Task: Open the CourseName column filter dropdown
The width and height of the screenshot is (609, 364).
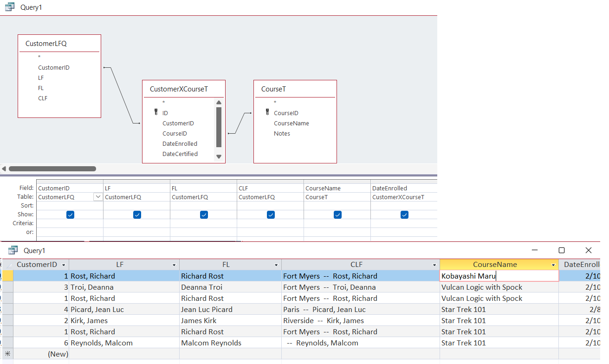Action: (x=553, y=264)
